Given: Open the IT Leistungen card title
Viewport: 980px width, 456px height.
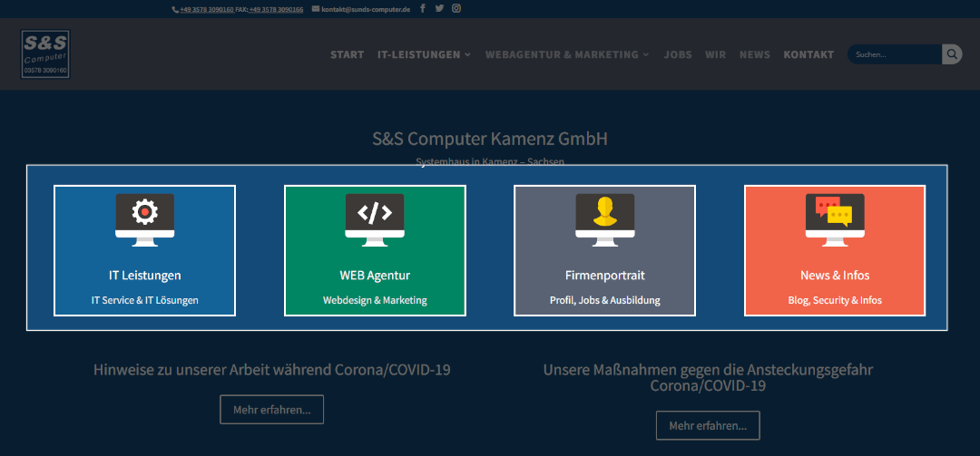Looking at the screenshot, I should coord(145,276).
